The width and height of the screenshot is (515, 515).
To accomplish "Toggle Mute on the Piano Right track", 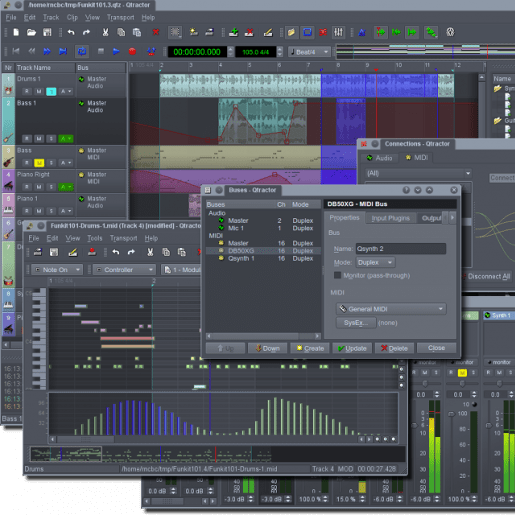I will (x=39, y=187).
